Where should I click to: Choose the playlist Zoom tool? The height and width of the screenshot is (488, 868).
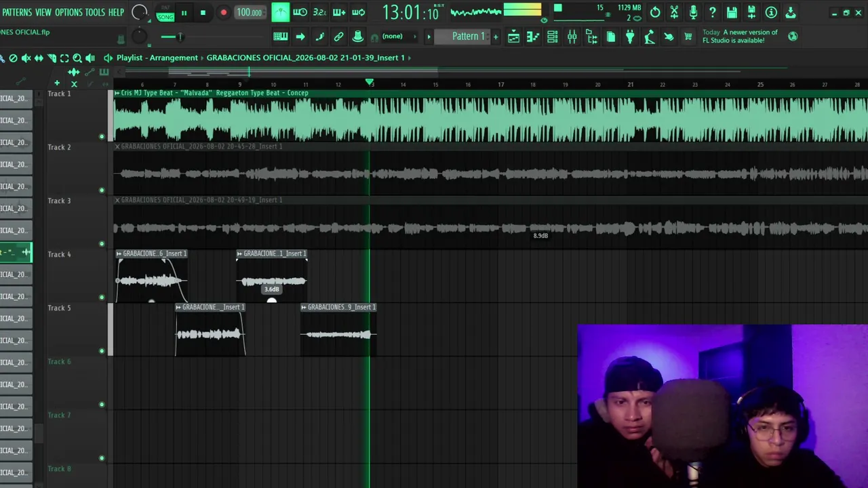[77, 58]
